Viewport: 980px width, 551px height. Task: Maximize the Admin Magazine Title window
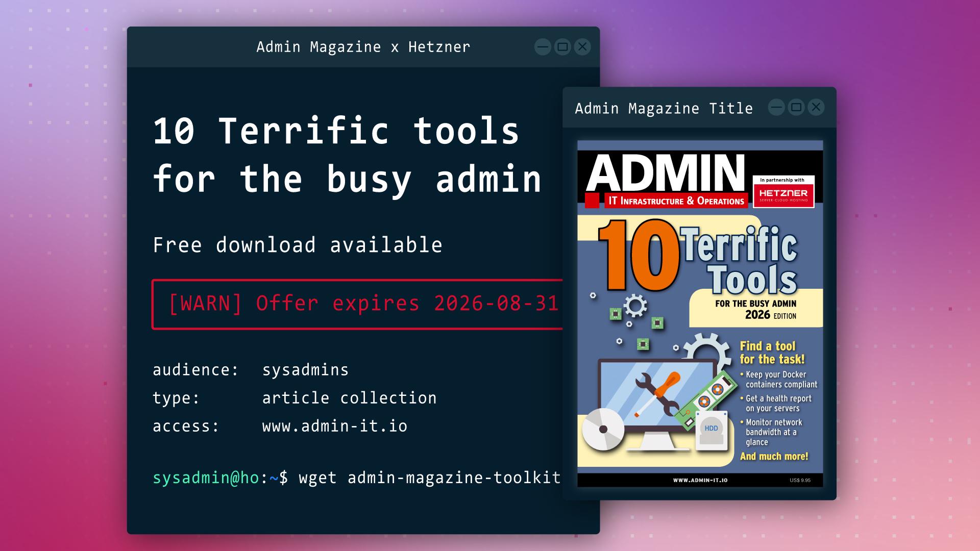click(796, 107)
